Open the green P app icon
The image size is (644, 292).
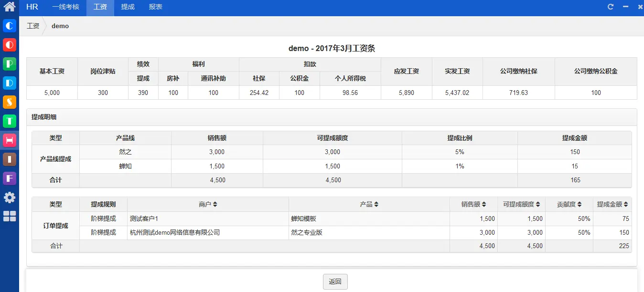tap(10, 64)
